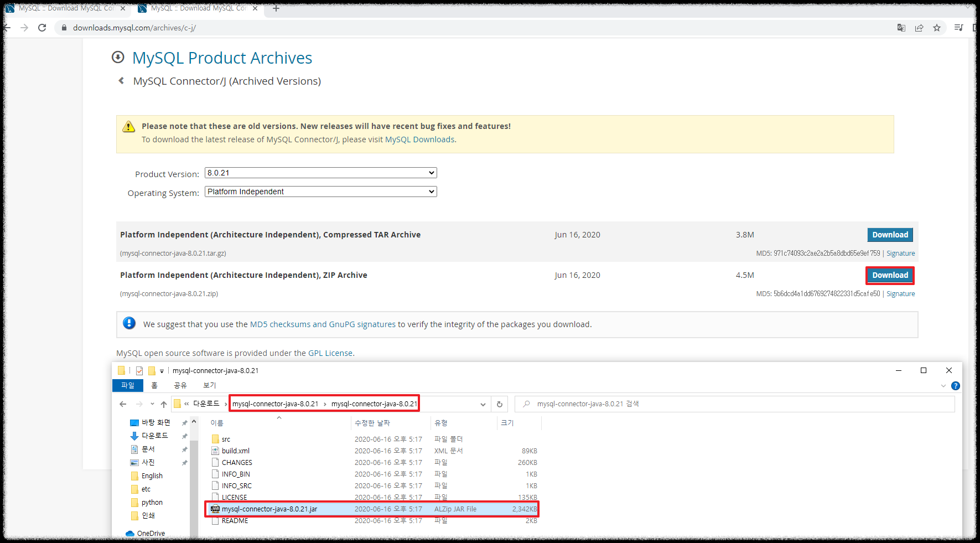Open the 파일 menu in Explorer

tap(128, 385)
